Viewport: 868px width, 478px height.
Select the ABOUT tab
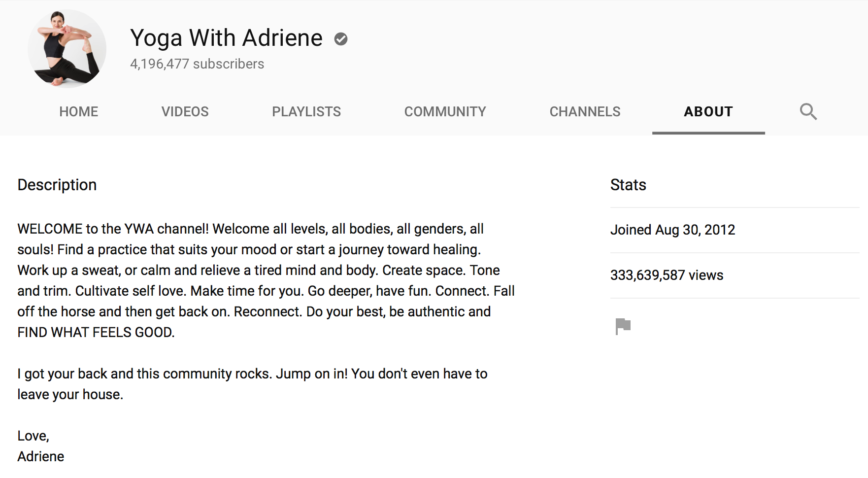tap(708, 111)
